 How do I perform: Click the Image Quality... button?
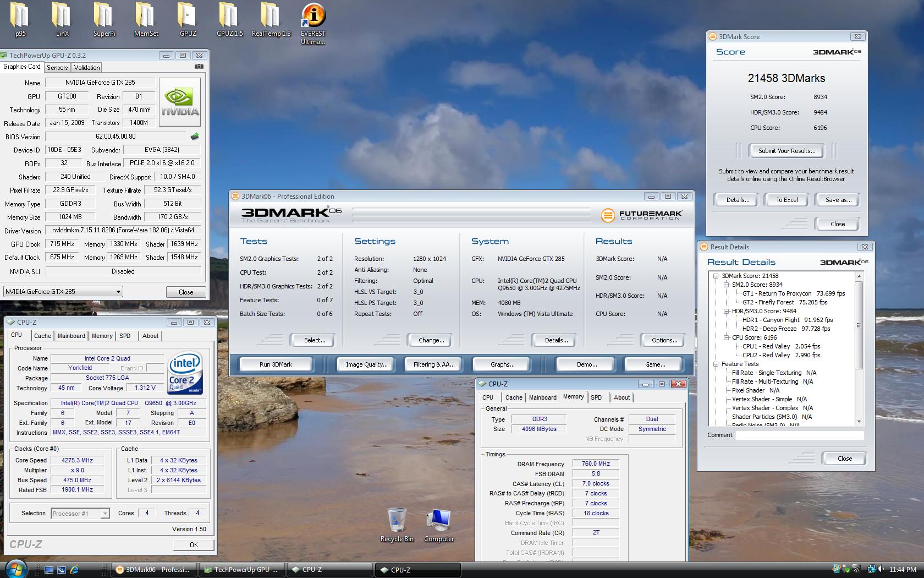coord(366,364)
